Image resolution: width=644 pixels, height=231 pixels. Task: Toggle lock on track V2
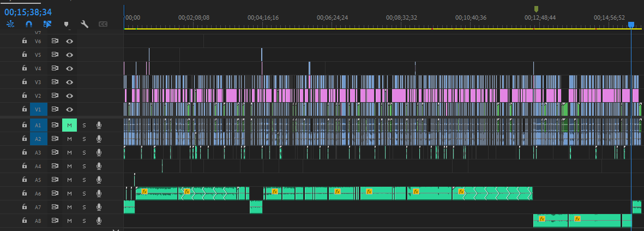point(24,96)
